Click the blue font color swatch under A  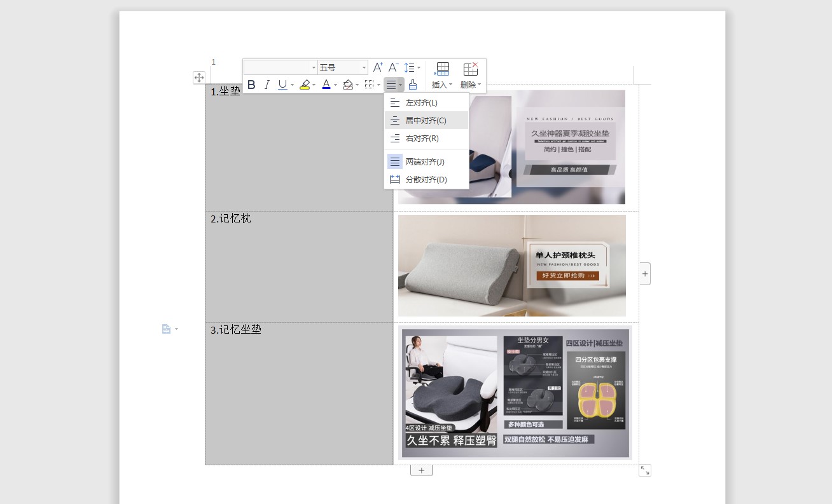tap(326, 88)
